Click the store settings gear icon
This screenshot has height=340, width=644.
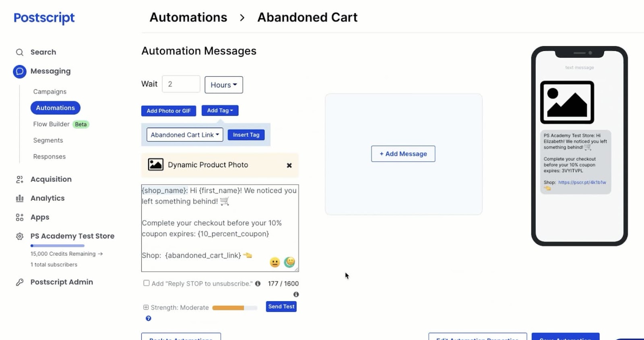[19, 236]
